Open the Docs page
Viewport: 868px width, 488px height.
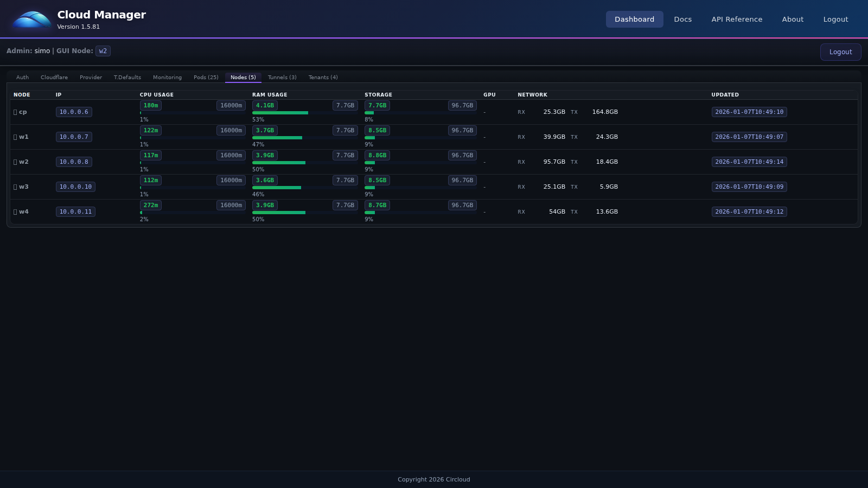(x=682, y=19)
